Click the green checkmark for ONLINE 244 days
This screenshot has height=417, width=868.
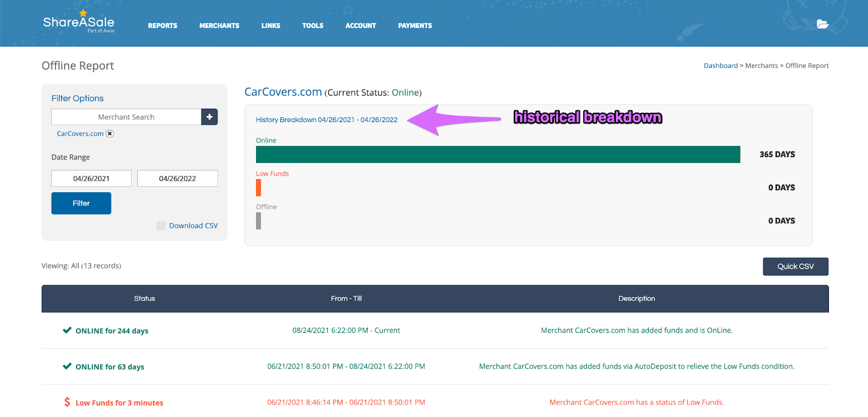point(67,330)
